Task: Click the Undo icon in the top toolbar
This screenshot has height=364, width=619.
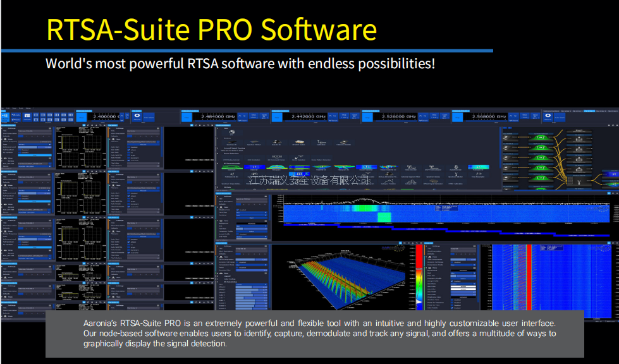Action: pos(15,115)
